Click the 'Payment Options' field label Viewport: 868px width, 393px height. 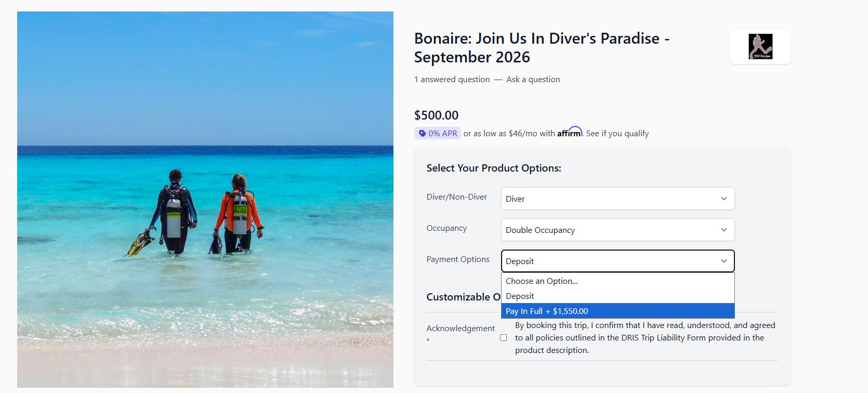pyautogui.click(x=458, y=259)
